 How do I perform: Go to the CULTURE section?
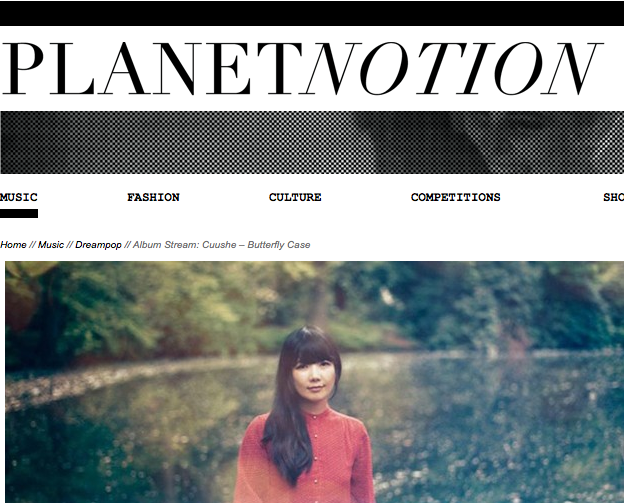(x=295, y=197)
